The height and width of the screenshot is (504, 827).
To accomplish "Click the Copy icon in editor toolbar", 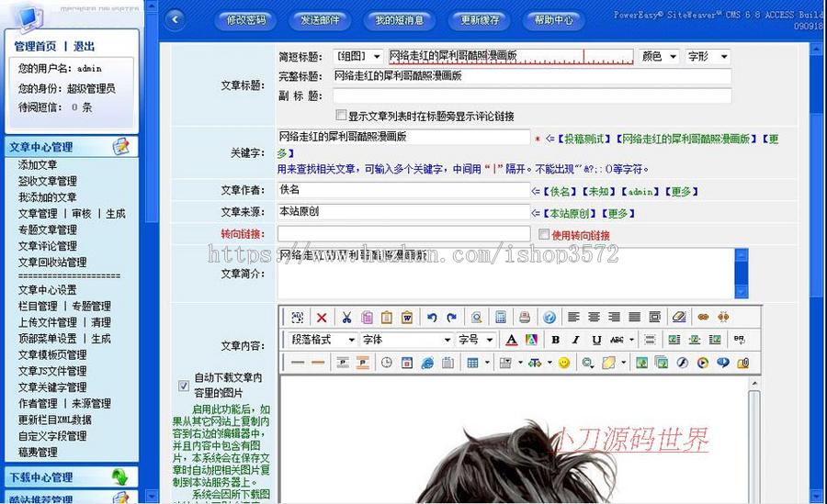I will pos(367,318).
